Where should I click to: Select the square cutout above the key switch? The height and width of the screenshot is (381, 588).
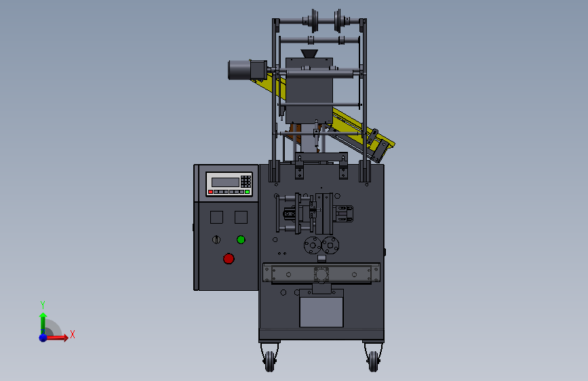[x=216, y=217]
